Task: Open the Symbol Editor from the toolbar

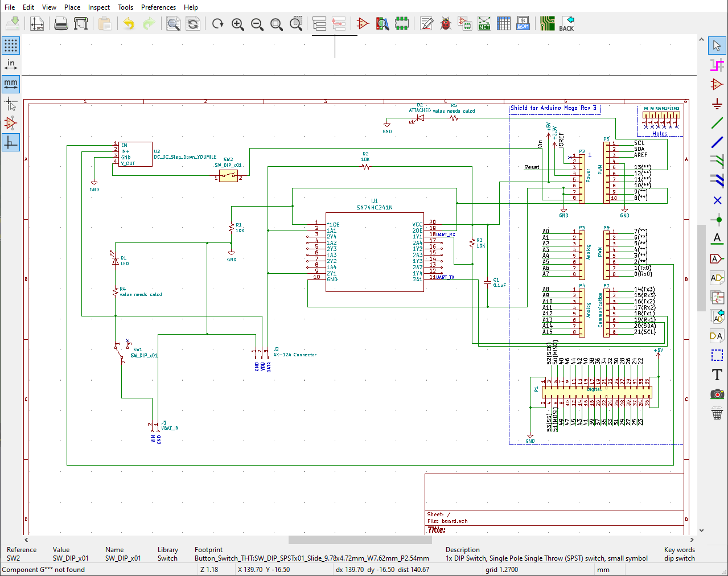Action: pos(363,23)
